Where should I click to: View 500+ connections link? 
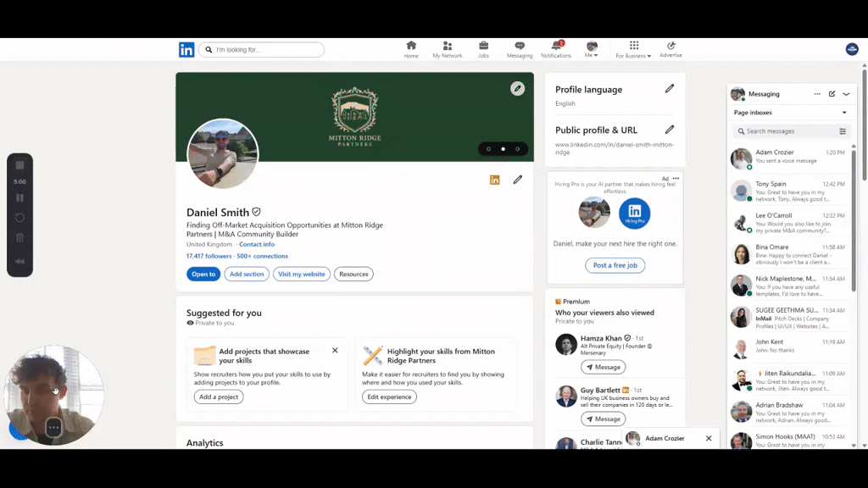click(x=263, y=256)
